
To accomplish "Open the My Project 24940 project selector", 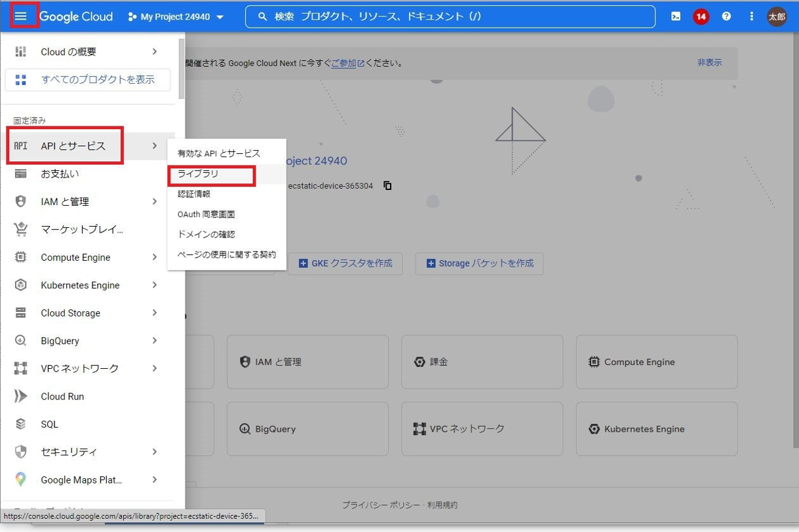I will pyautogui.click(x=176, y=17).
